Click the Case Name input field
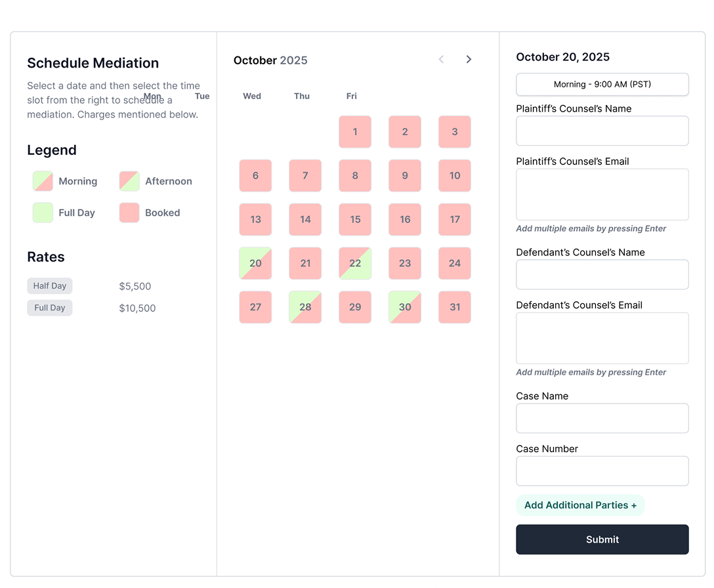Viewport: 714px width, 588px height. coord(602,418)
